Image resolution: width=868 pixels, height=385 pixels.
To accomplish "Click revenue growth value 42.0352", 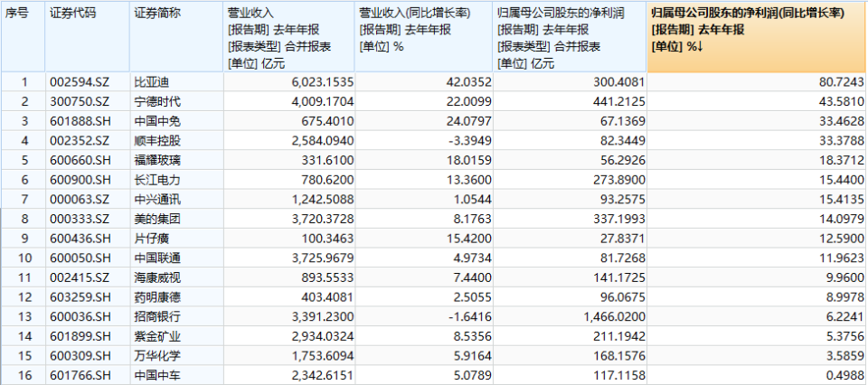I will click(x=470, y=82).
